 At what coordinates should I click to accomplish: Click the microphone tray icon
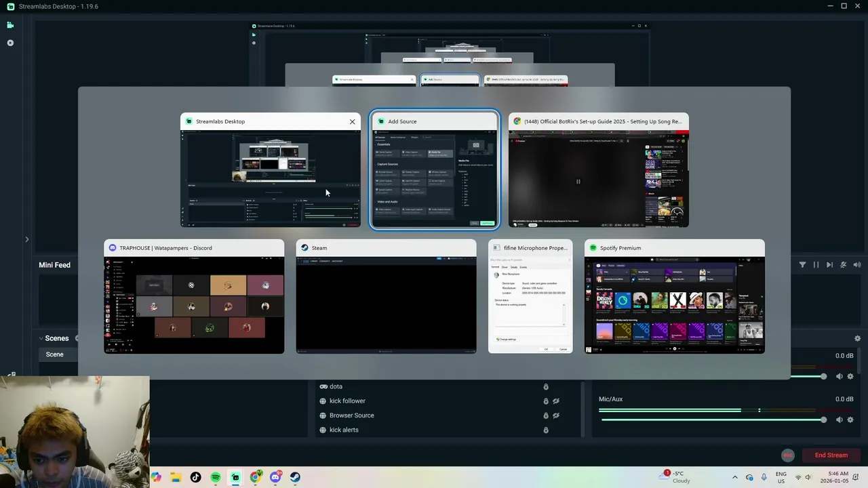click(x=764, y=477)
